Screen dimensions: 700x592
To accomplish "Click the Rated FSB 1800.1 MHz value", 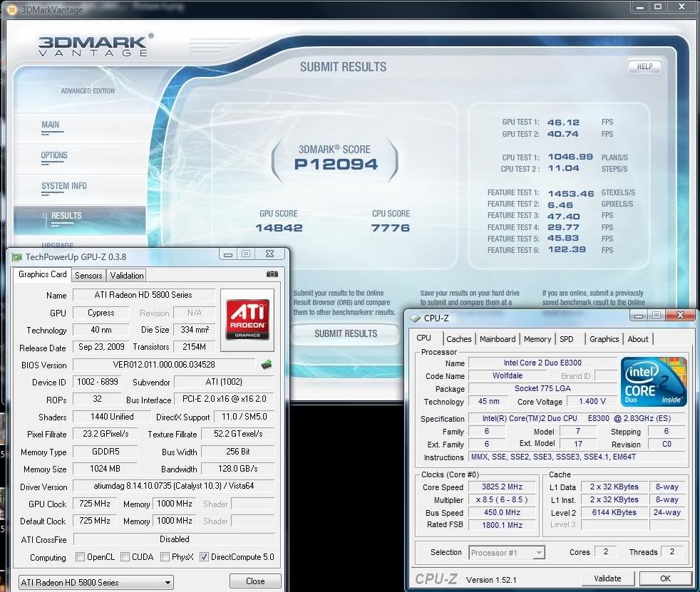I will [503, 525].
